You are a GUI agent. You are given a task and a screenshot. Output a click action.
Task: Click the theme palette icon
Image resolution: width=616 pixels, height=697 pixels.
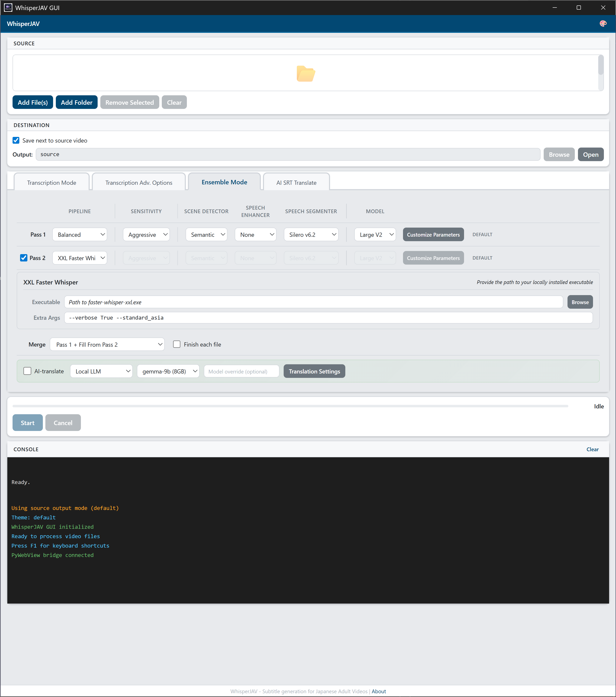[x=603, y=24]
